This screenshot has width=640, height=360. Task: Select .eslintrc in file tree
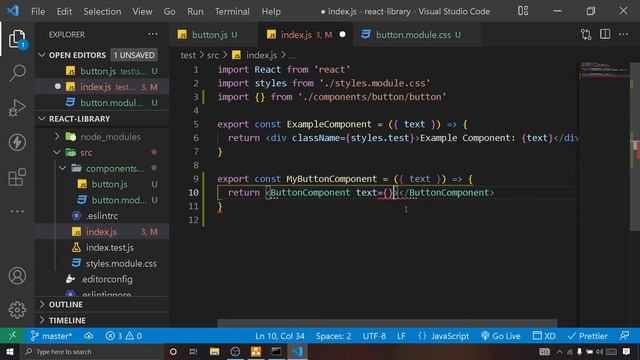pos(102,216)
